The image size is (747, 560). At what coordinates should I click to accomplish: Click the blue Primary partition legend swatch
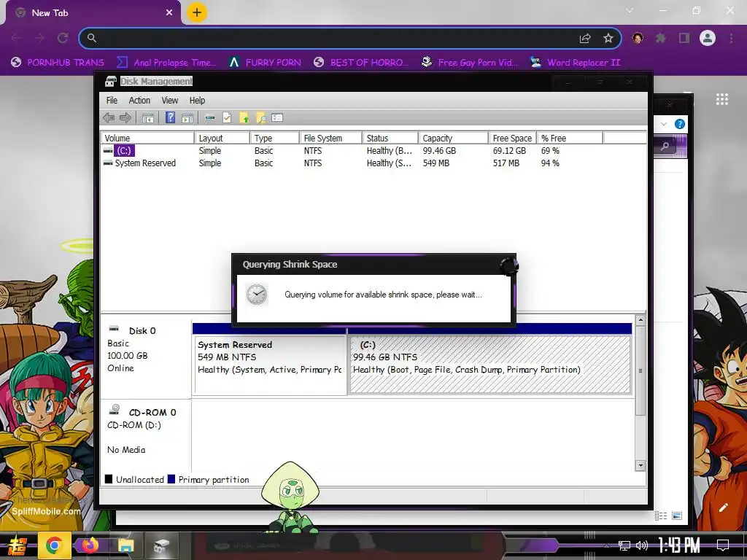pos(171,479)
